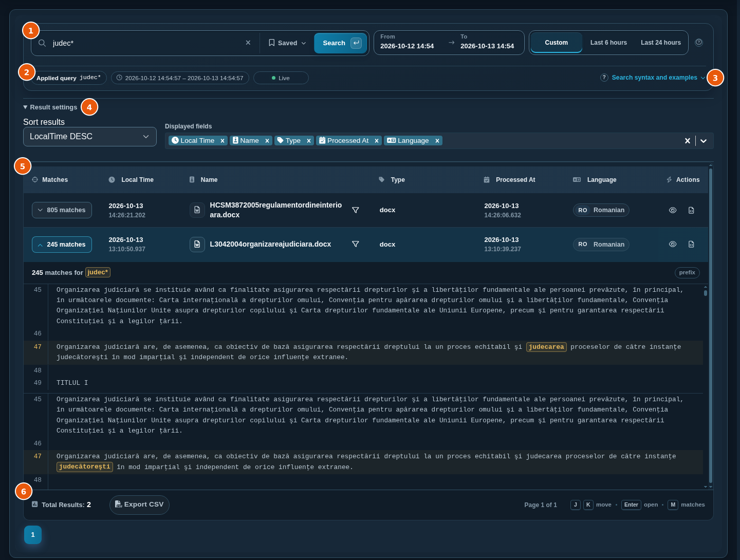Click the results table vertical scrollbar
This screenshot has height=560, width=740.
[x=711, y=326]
